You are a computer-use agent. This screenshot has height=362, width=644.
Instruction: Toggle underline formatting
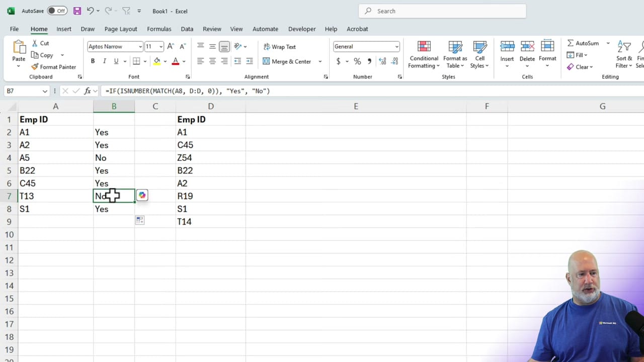pyautogui.click(x=115, y=61)
